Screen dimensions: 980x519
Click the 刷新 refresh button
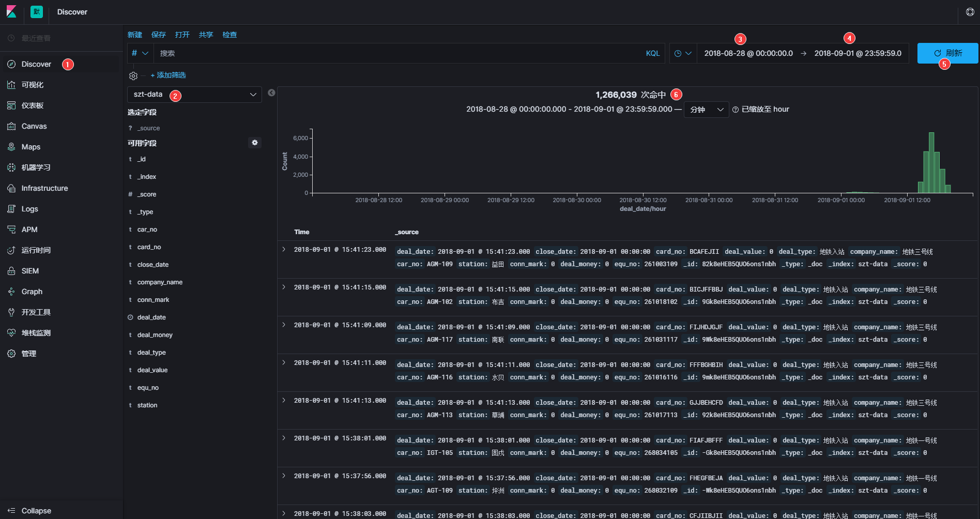947,53
